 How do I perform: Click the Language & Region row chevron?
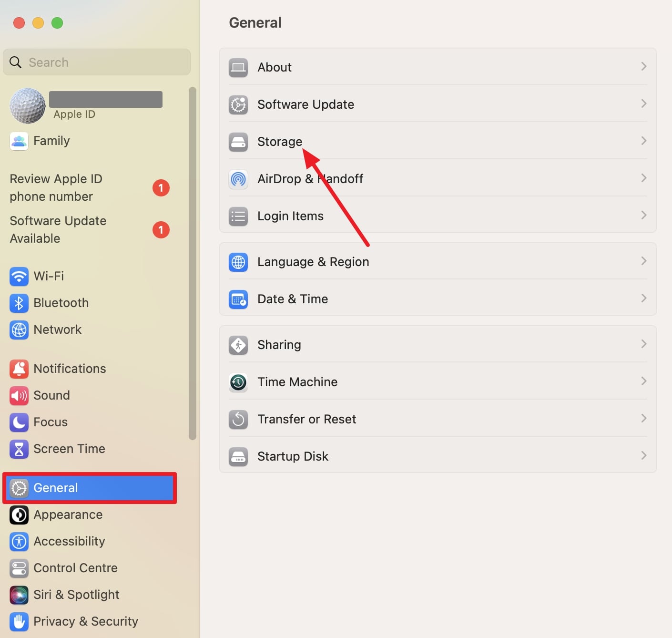pyautogui.click(x=643, y=261)
